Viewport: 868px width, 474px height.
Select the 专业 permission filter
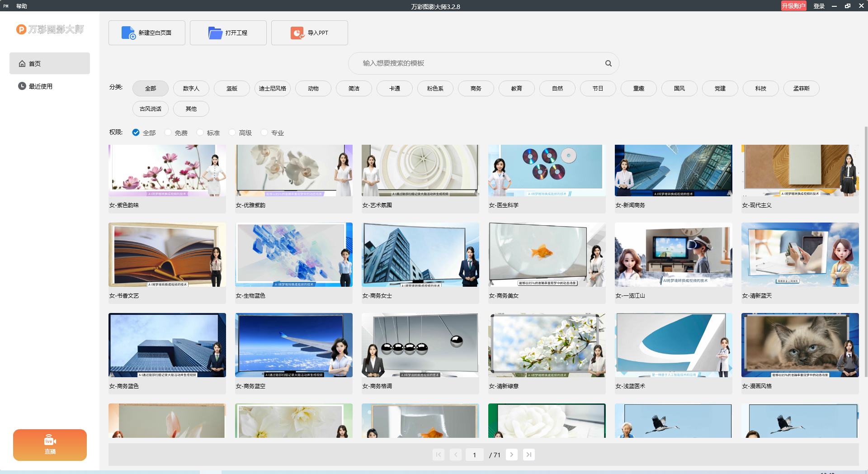coord(264,133)
